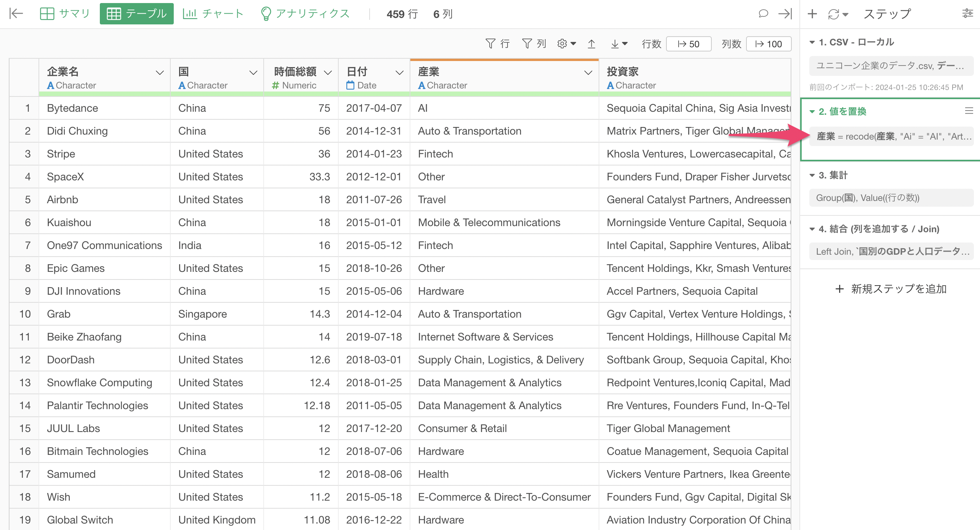Click the column filter 列 button

pyautogui.click(x=534, y=44)
